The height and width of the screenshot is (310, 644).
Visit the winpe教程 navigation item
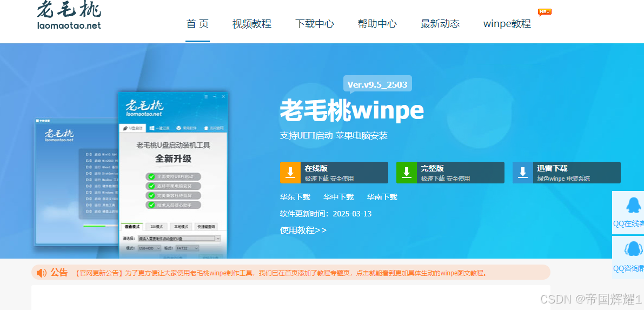(x=507, y=24)
